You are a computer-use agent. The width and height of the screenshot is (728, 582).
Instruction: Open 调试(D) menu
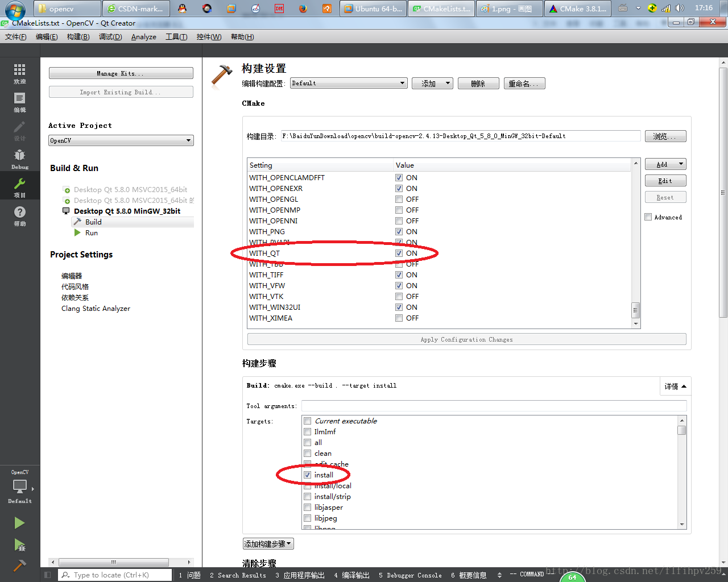110,37
